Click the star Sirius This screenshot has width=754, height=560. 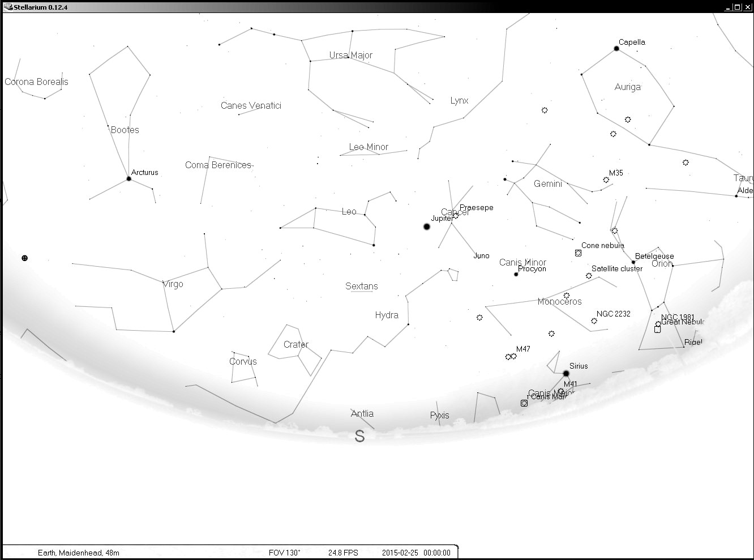(x=566, y=373)
